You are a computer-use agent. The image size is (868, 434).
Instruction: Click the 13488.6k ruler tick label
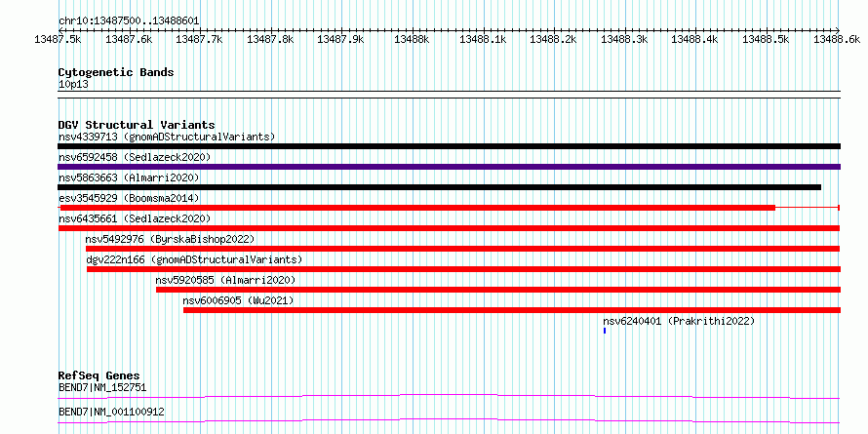(837, 39)
